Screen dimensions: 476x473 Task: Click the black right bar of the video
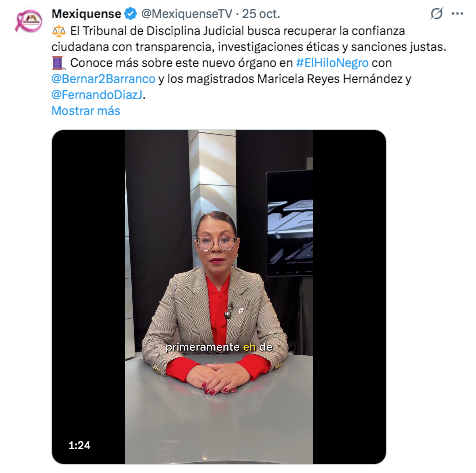[349, 297]
